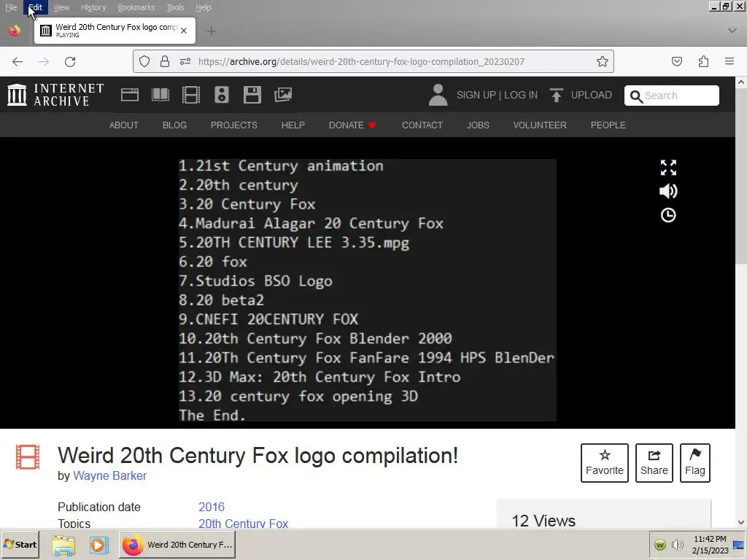The width and height of the screenshot is (747, 560).
Task: Click the SIGN UP link
Action: 476,95
